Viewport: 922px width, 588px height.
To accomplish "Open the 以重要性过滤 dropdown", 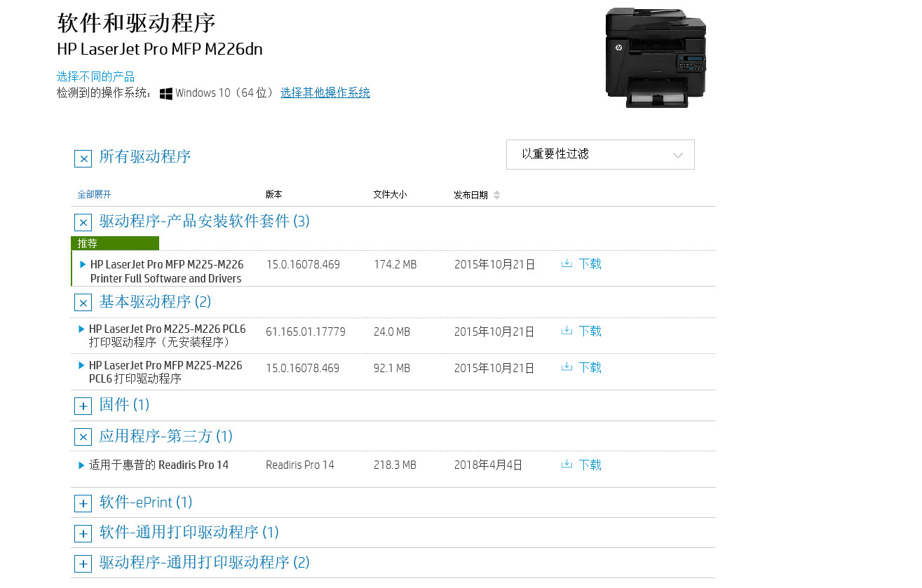I will [x=600, y=155].
